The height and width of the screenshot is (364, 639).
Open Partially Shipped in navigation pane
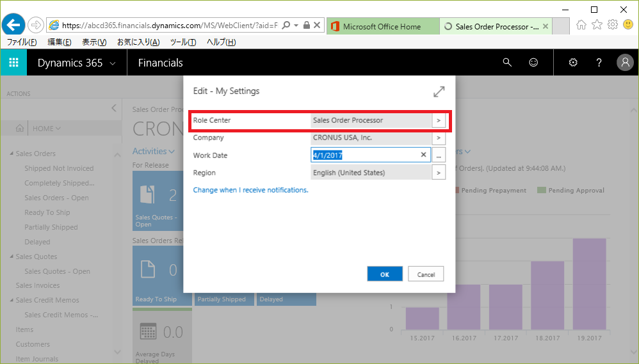coord(51,227)
